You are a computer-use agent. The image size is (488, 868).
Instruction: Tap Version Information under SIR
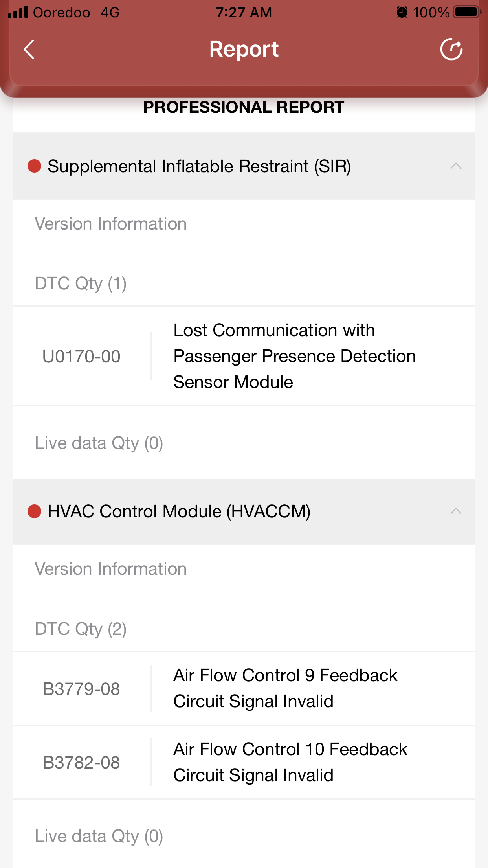coord(110,224)
